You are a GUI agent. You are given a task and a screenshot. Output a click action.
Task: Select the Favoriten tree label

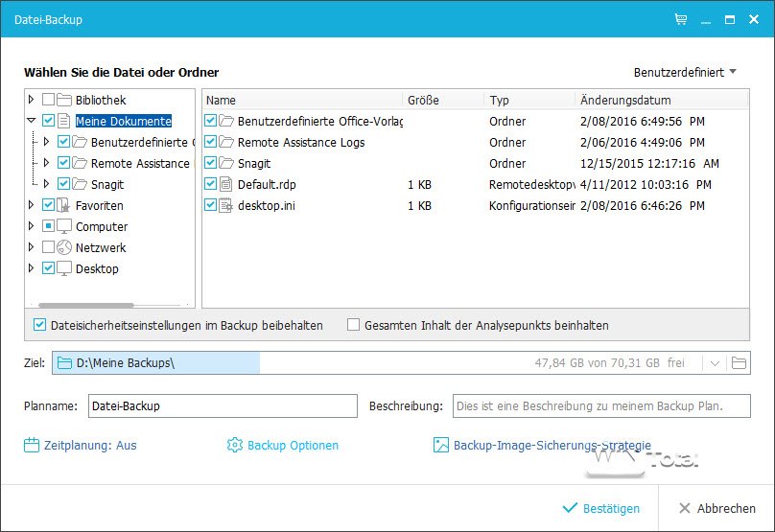pyautogui.click(x=100, y=205)
